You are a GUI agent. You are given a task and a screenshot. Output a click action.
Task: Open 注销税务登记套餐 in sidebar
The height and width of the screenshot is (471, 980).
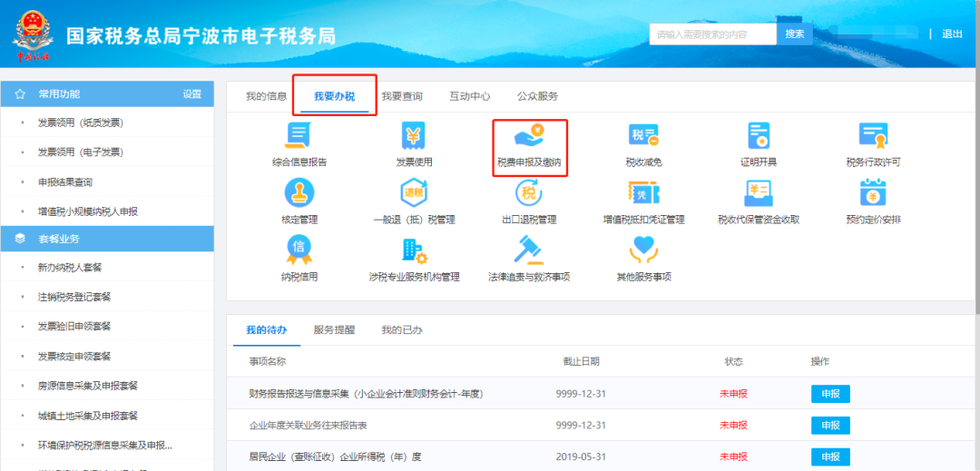click(x=75, y=297)
